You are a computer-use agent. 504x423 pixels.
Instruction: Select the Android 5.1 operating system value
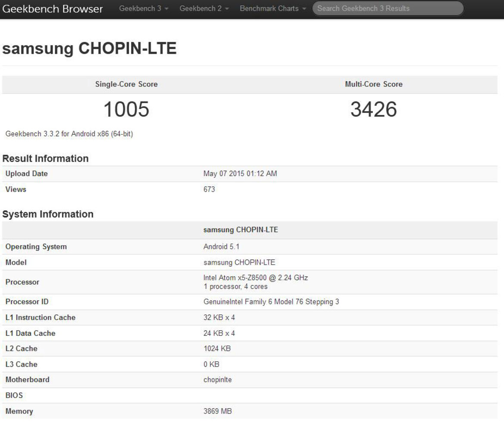[x=222, y=246]
